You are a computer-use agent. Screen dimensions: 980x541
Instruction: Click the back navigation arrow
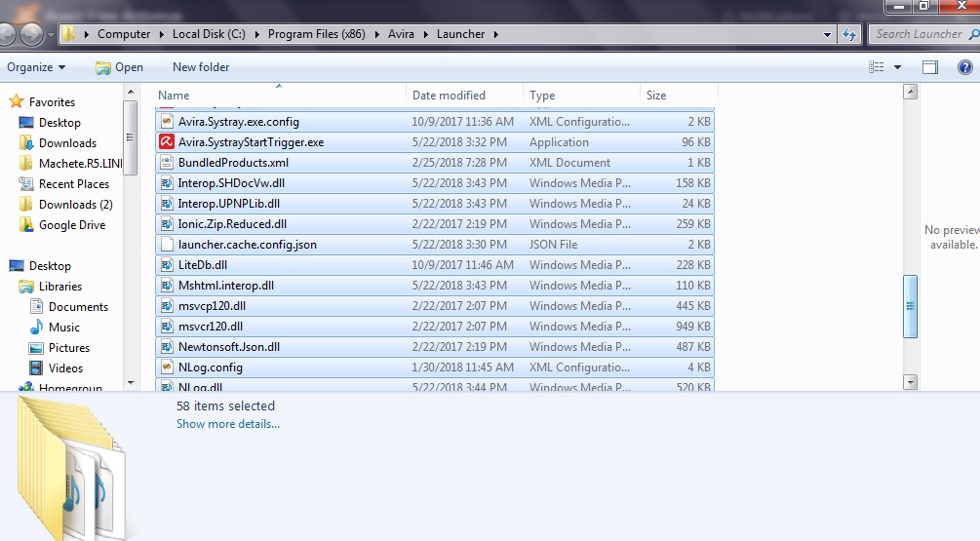point(8,34)
